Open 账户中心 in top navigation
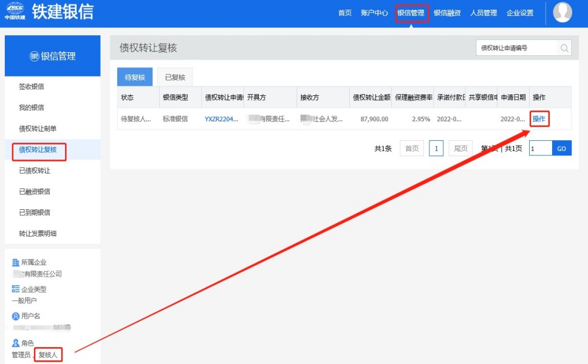This screenshot has width=588, height=364. click(374, 13)
